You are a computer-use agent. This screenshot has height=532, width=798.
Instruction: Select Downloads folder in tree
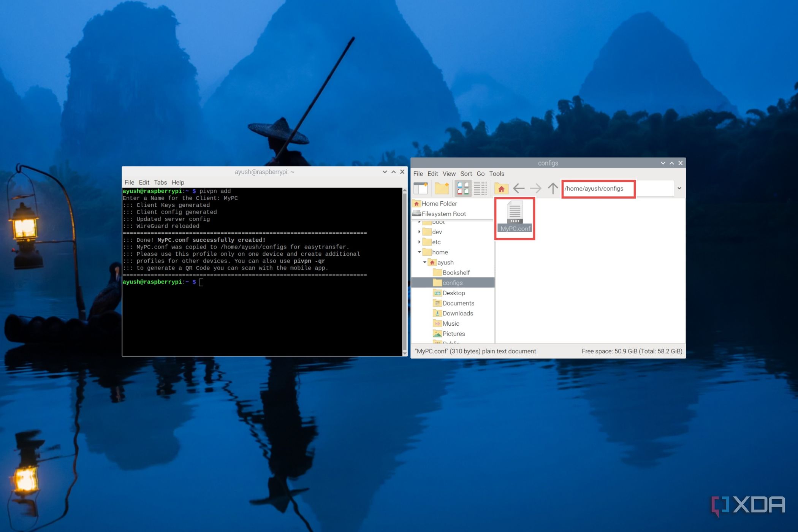[453, 313]
